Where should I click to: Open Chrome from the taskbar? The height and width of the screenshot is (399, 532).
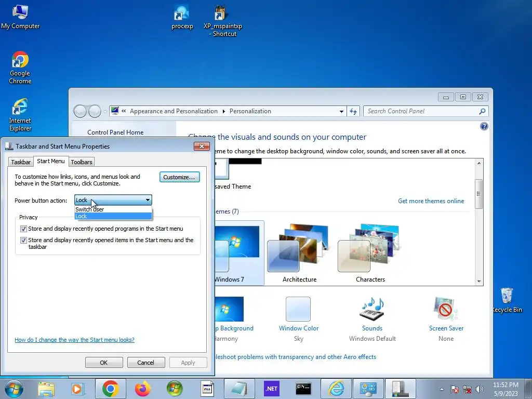110,389
